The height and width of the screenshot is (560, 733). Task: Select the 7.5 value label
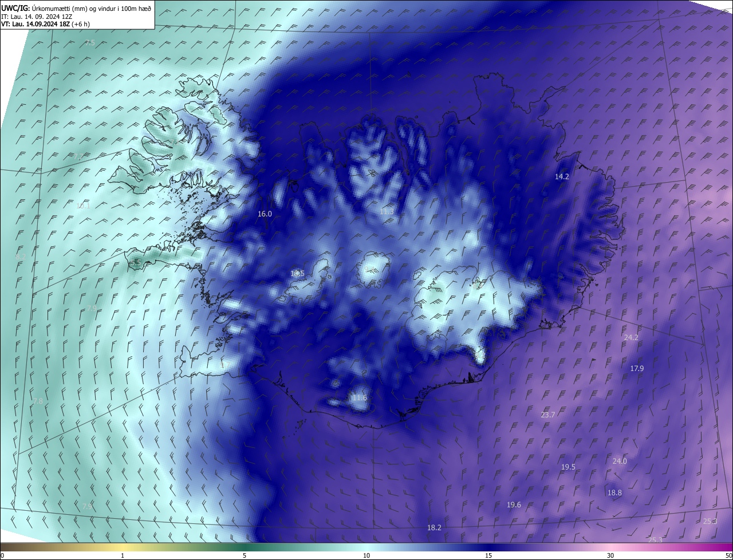(90, 43)
